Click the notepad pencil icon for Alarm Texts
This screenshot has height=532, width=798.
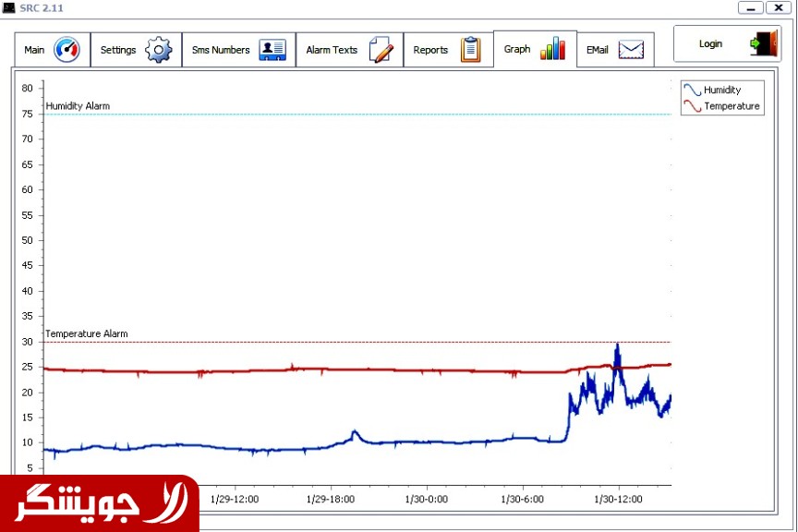click(x=381, y=50)
